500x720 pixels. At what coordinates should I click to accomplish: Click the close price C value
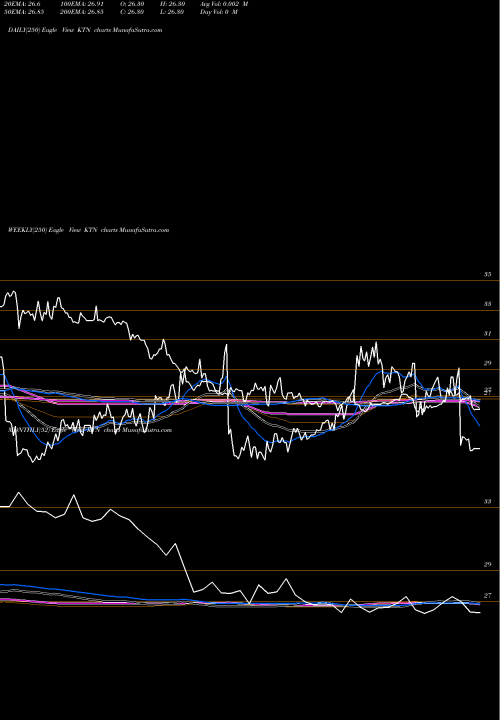132,12
